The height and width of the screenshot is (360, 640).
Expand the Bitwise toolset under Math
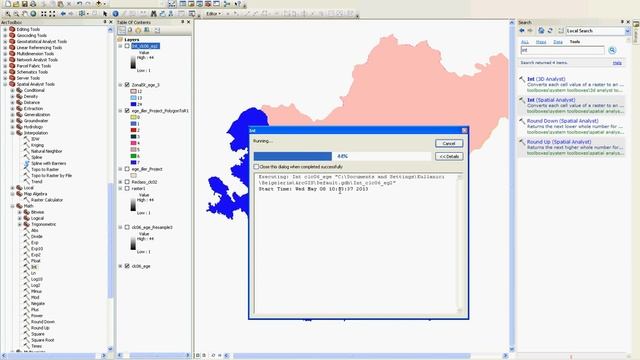coord(20,212)
